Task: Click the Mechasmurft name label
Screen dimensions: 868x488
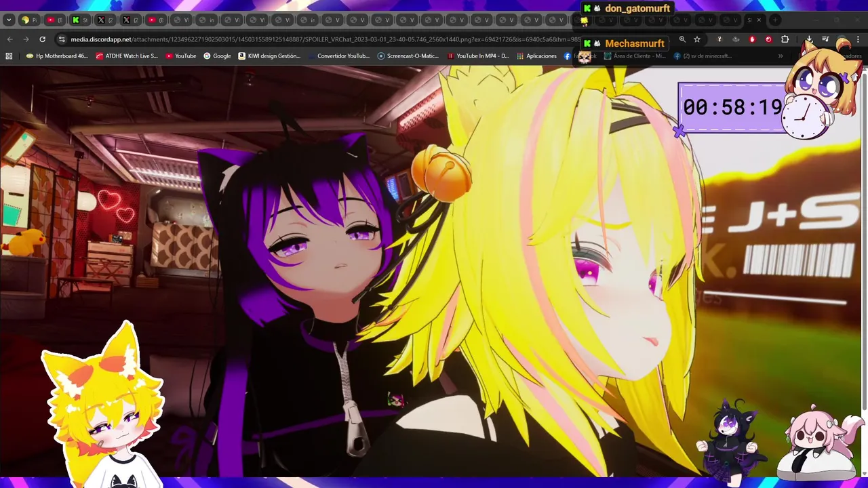Action: pos(634,44)
